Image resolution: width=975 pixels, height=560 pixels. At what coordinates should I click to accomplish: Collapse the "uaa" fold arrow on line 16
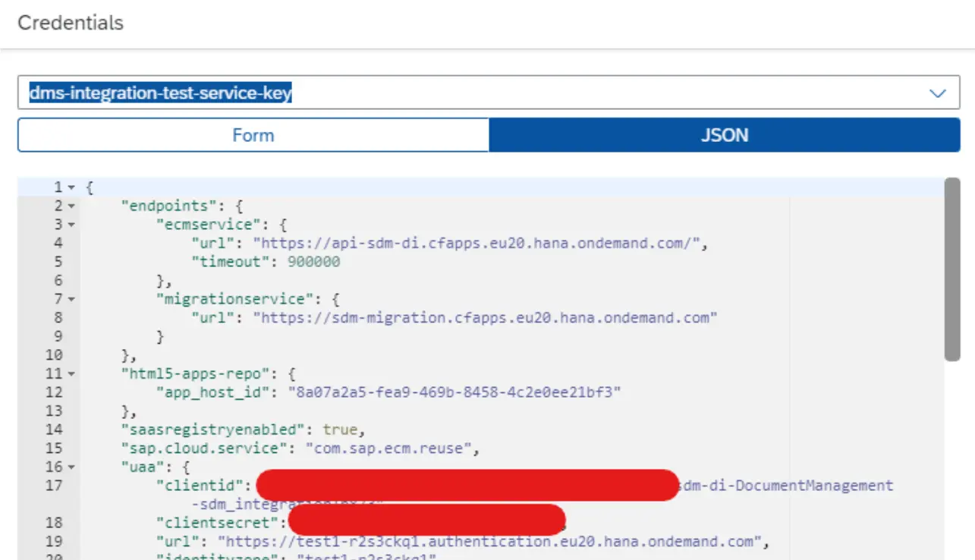pyautogui.click(x=71, y=467)
